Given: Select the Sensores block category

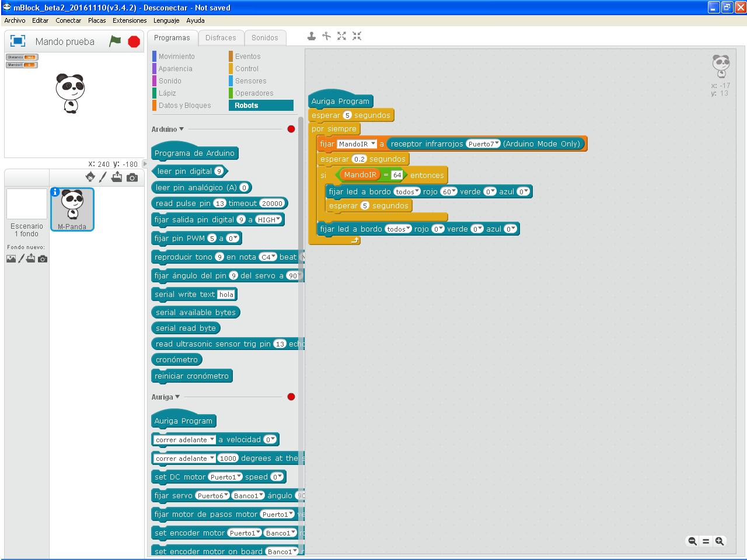Looking at the screenshot, I should tap(250, 80).
